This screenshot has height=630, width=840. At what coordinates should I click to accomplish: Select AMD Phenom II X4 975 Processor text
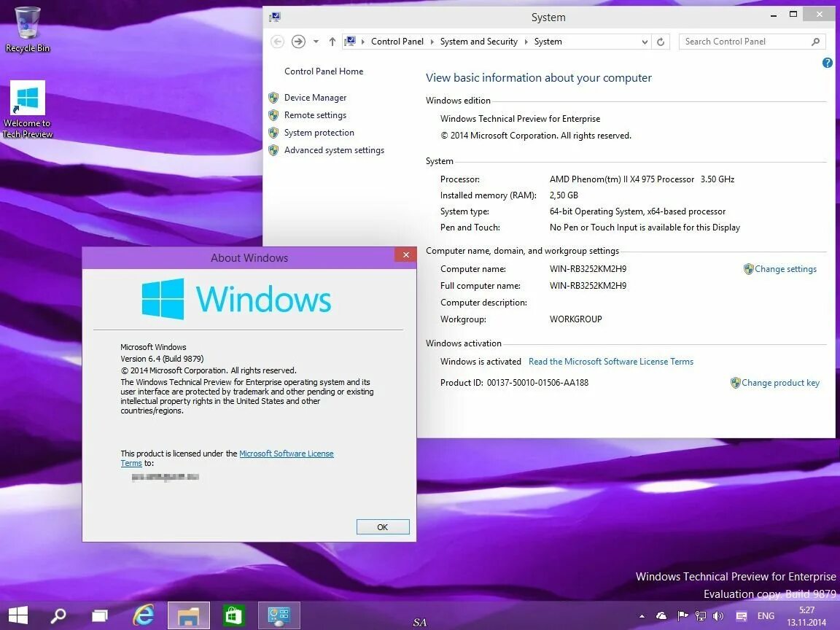click(x=621, y=179)
